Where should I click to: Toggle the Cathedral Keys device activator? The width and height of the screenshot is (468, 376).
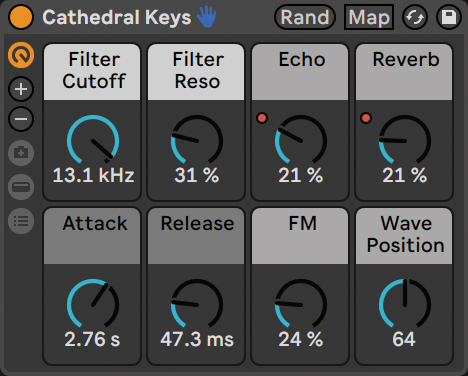pyautogui.click(x=21, y=17)
